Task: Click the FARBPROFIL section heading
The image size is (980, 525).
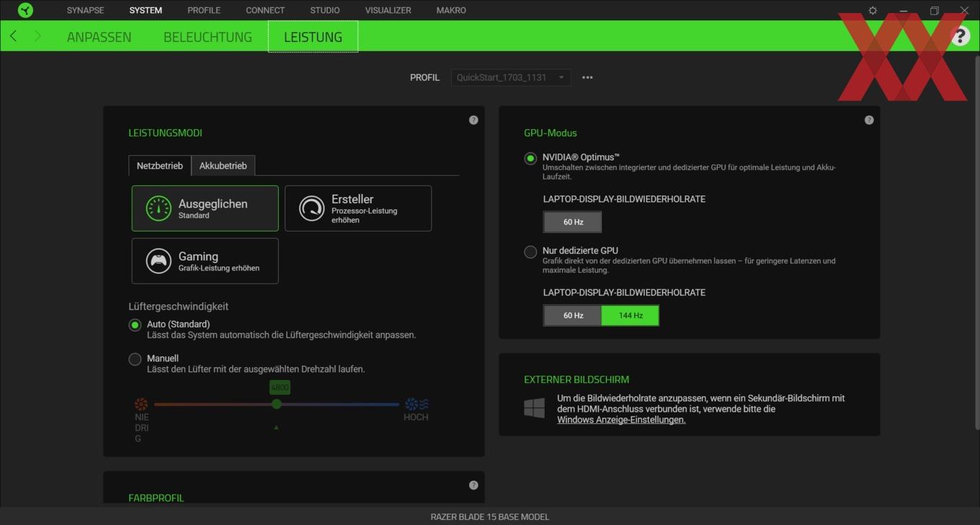Action: tap(156, 498)
